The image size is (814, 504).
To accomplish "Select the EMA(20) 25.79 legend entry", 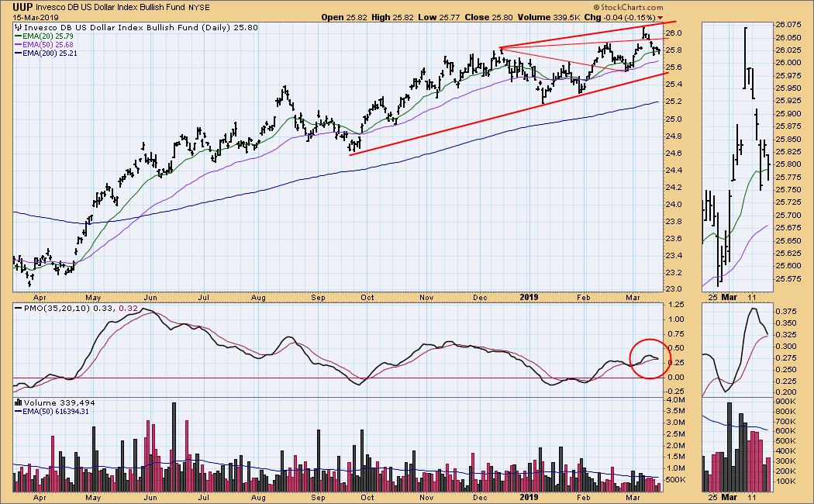I will [48, 36].
